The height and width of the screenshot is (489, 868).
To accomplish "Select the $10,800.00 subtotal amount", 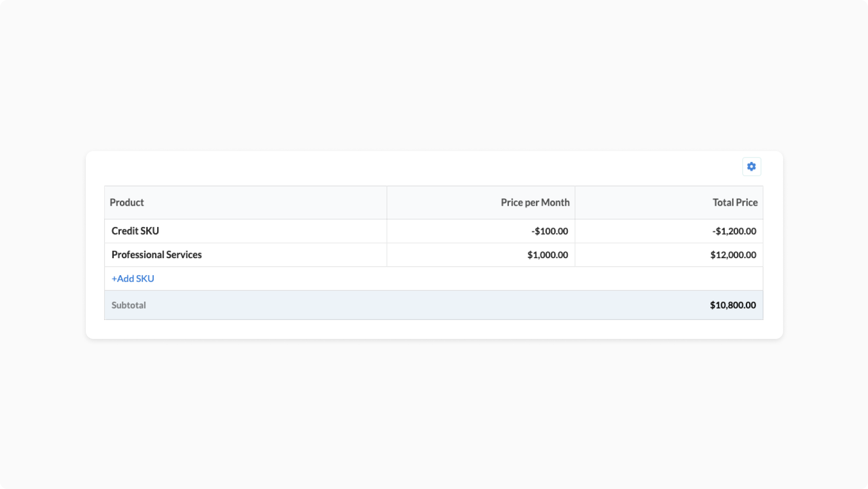I will (x=733, y=305).
